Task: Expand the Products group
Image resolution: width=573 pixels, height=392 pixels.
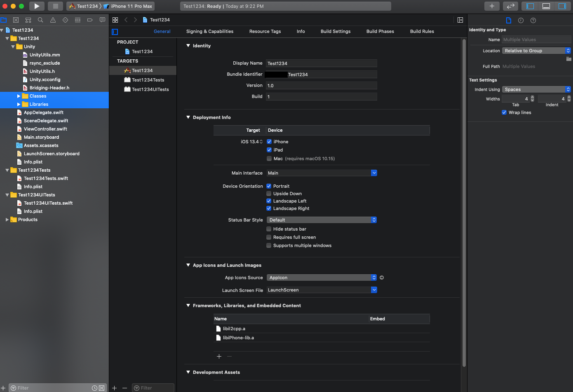Action: coord(7,219)
